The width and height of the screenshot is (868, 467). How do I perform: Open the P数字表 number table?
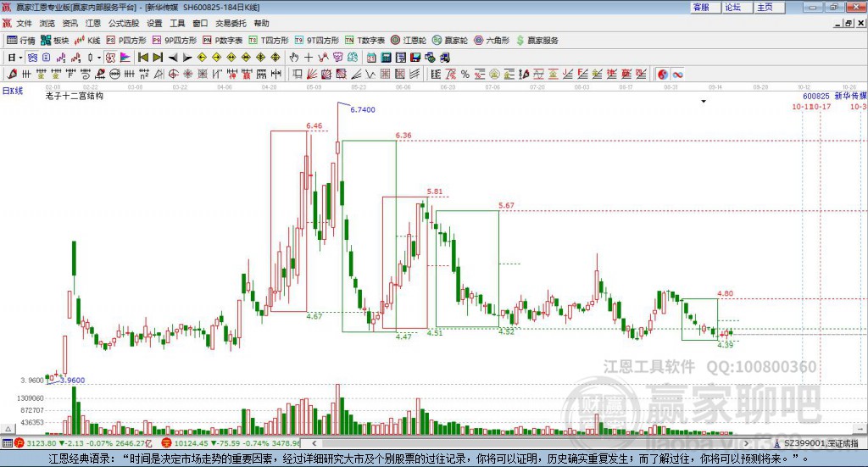[x=223, y=41]
